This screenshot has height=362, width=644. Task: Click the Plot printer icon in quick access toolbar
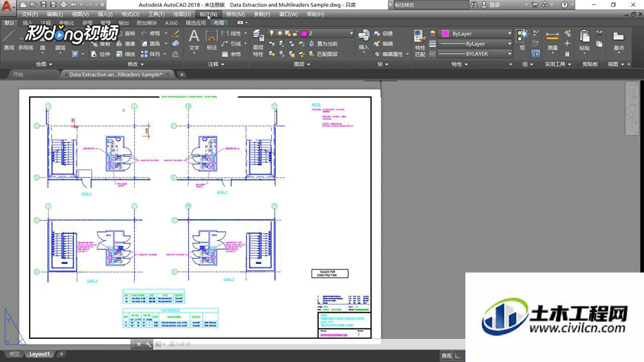click(x=63, y=5)
